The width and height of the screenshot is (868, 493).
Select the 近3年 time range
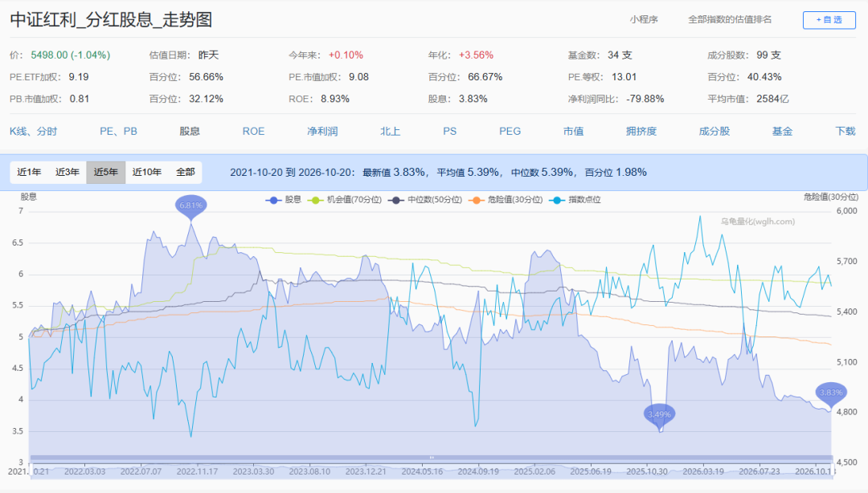(x=67, y=172)
